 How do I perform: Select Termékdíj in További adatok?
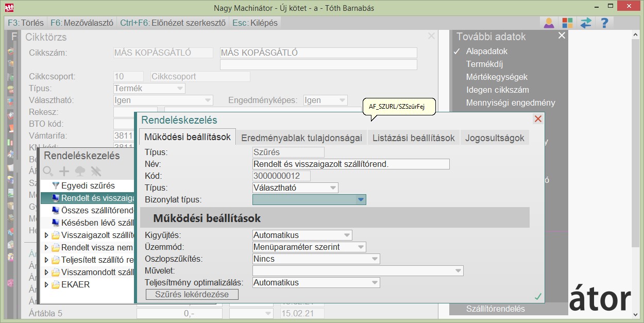pyautogui.click(x=484, y=64)
